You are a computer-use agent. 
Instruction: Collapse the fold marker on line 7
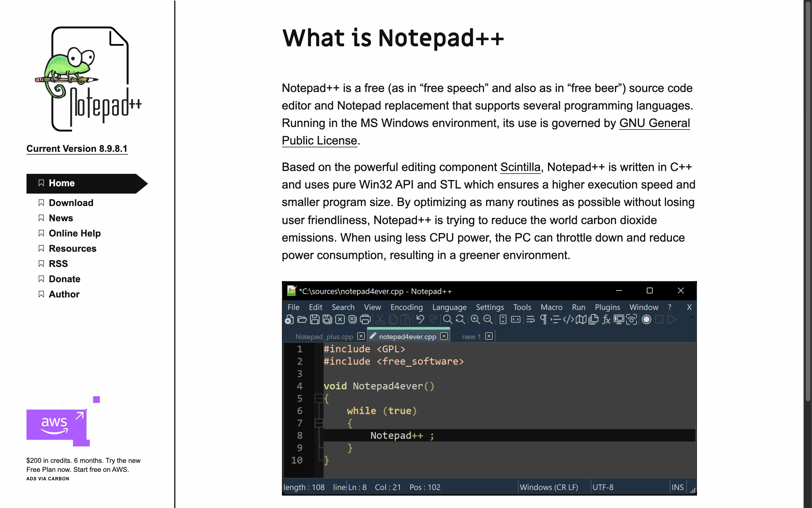point(319,423)
